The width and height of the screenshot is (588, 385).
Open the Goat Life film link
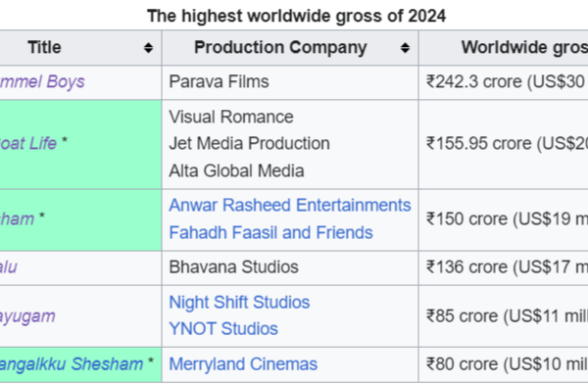28,144
